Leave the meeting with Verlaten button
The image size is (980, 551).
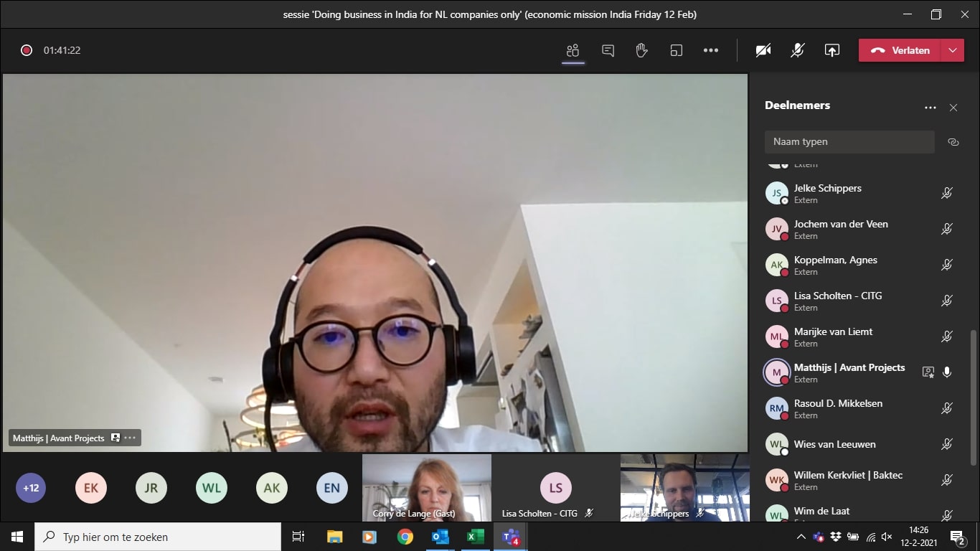click(x=901, y=50)
